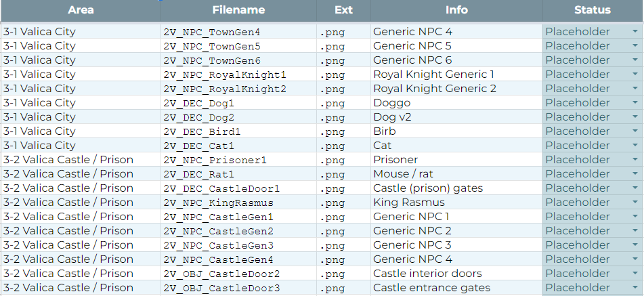Open Status dropdown arrow for King Rasmus row
The image size is (644, 296).
click(x=635, y=203)
